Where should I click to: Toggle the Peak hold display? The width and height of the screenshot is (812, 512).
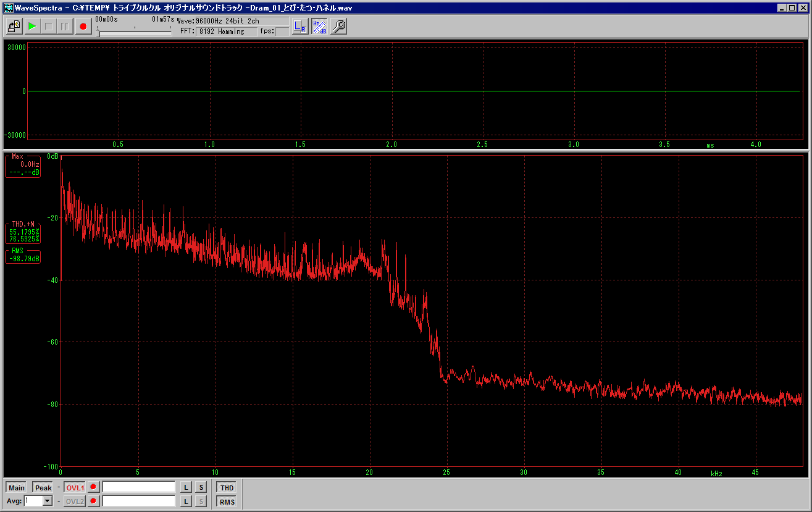click(43, 487)
